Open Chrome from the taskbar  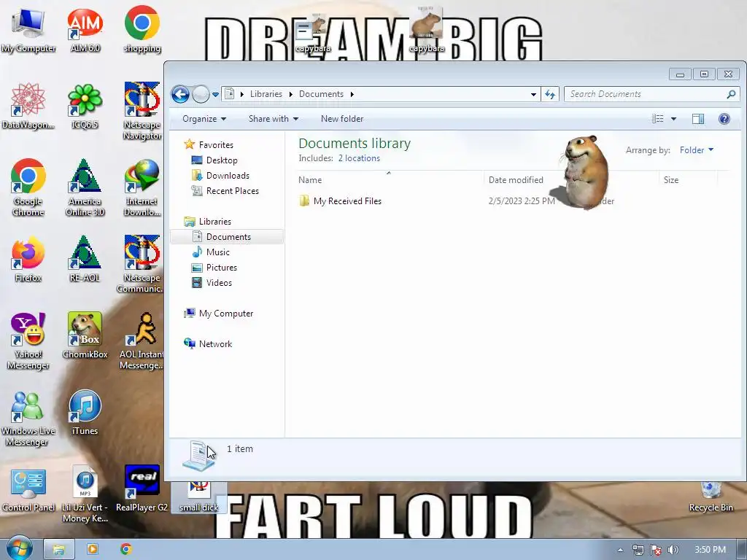[125, 550]
